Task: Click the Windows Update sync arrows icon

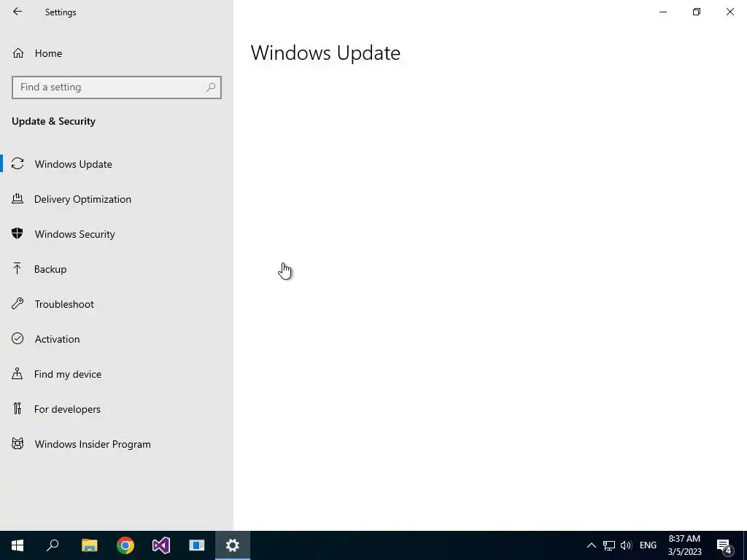Action: [x=18, y=164]
